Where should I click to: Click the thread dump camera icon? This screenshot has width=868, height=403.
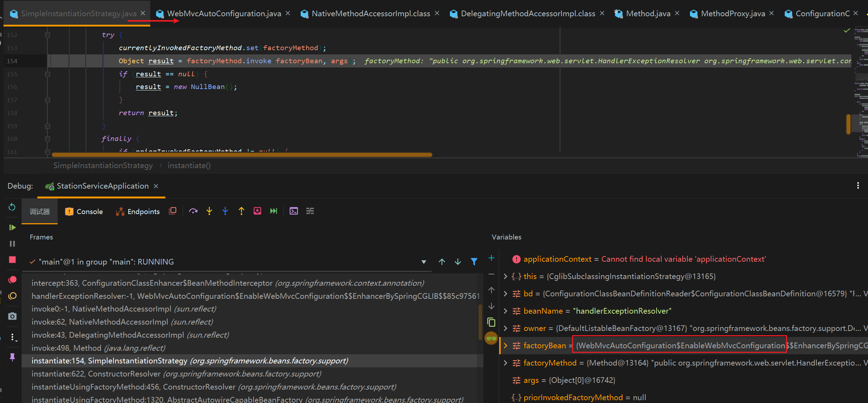click(12, 316)
